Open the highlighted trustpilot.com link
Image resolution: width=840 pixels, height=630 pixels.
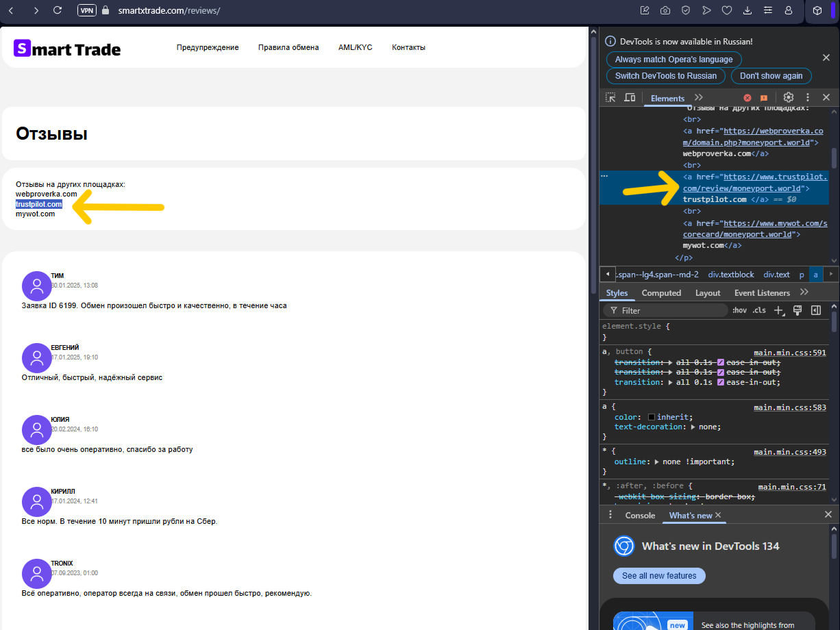(39, 204)
